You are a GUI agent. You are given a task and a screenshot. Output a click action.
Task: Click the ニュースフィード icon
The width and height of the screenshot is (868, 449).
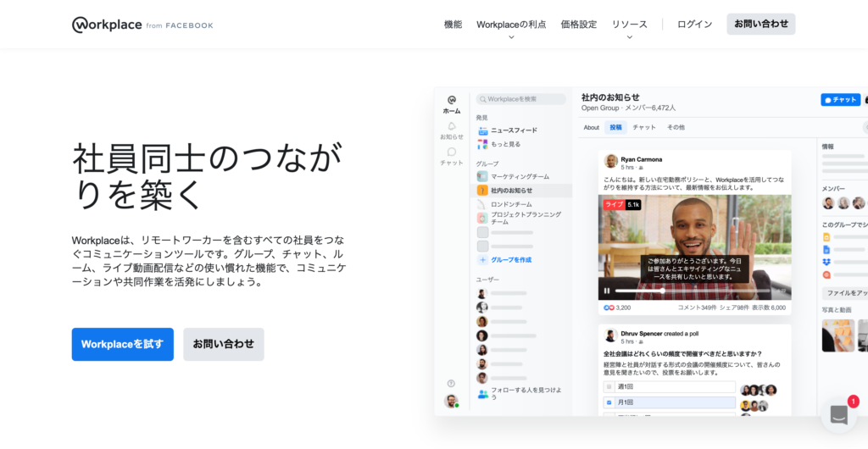click(482, 130)
